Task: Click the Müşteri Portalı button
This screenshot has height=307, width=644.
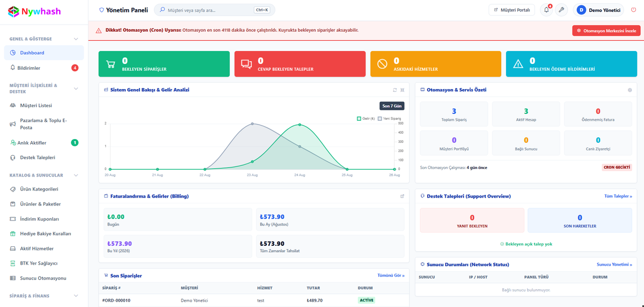Action: point(511,10)
